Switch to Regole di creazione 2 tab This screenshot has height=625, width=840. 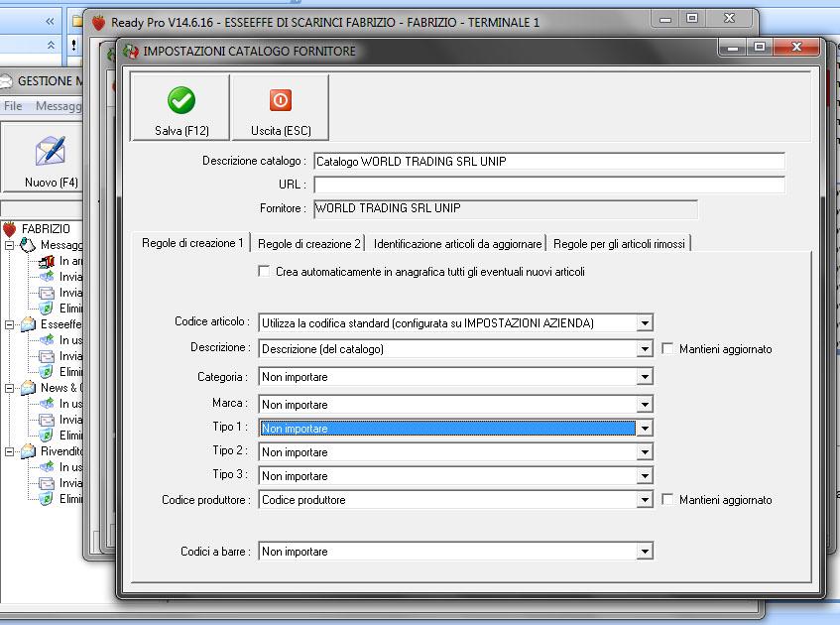[309, 244]
